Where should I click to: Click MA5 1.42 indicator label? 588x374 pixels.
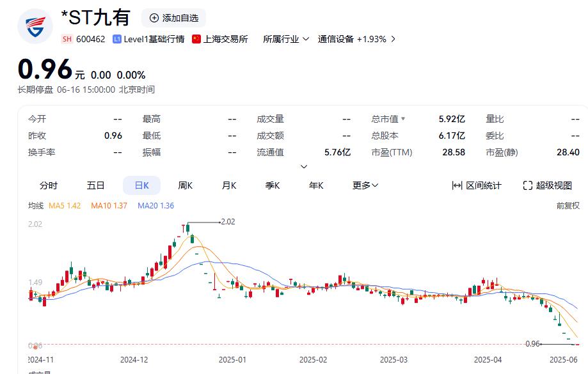pyautogui.click(x=65, y=205)
